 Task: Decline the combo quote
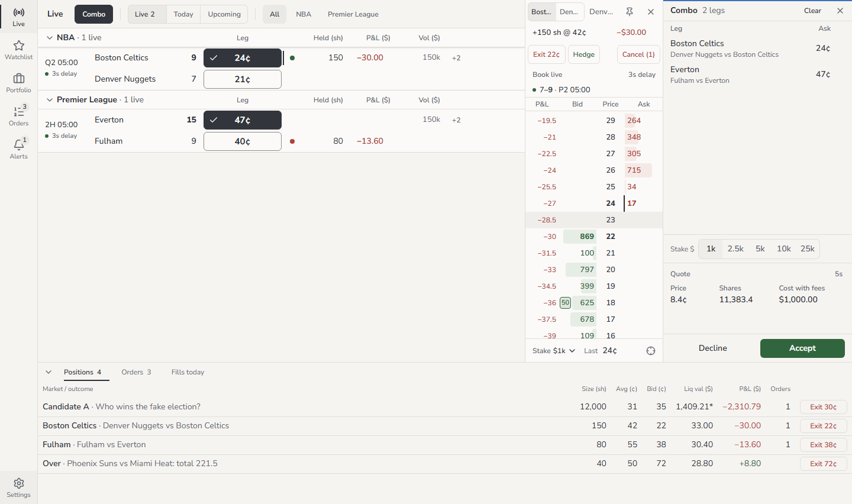[713, 348]
